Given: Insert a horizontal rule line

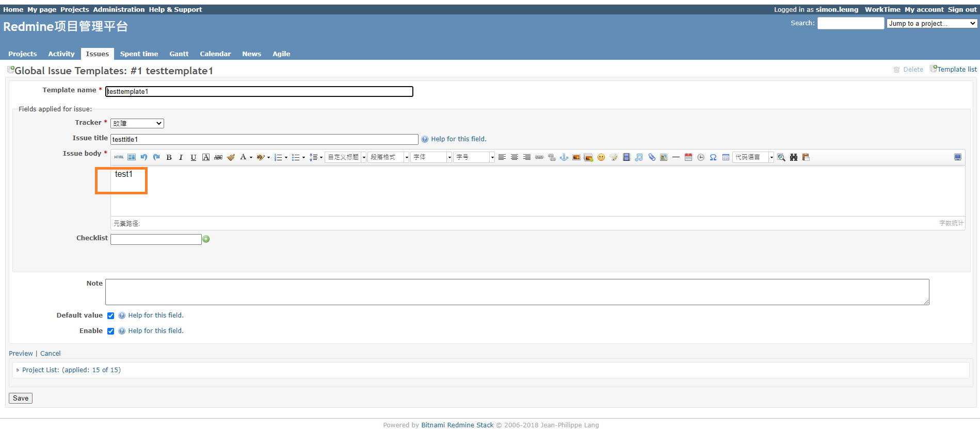Looking at the screenshot, I should (676, 157).
